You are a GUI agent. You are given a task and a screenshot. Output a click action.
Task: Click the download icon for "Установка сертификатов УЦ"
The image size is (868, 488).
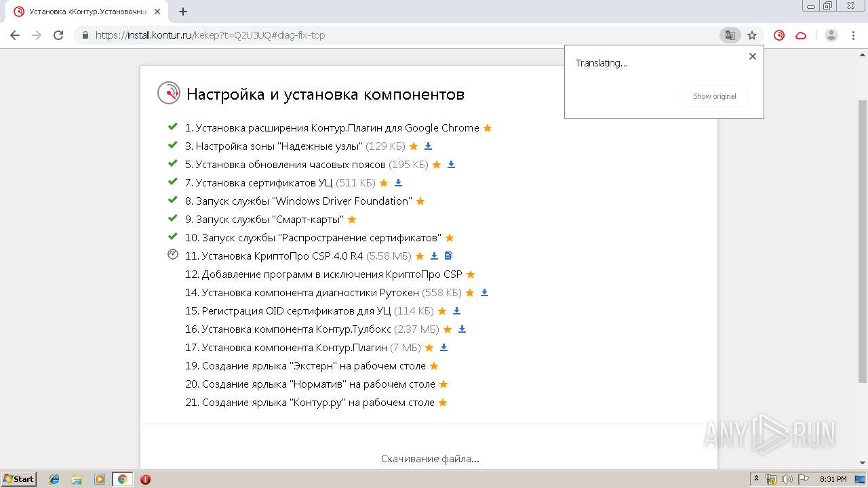398,182
